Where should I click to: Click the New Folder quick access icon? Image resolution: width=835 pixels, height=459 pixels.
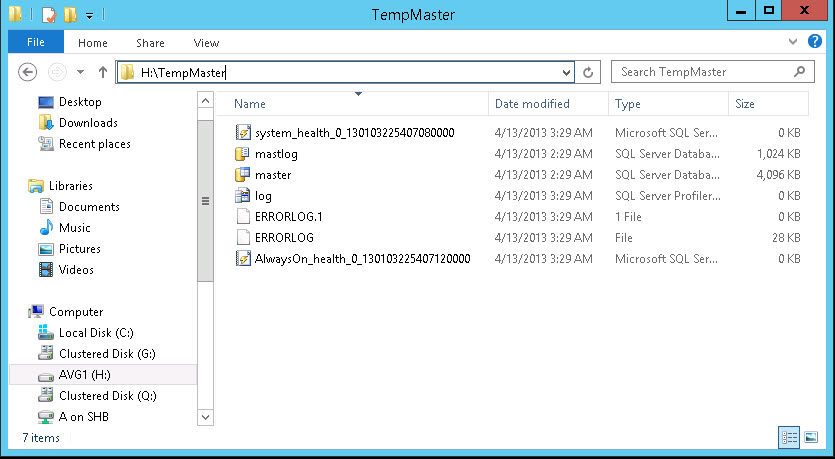coord(70,15)
